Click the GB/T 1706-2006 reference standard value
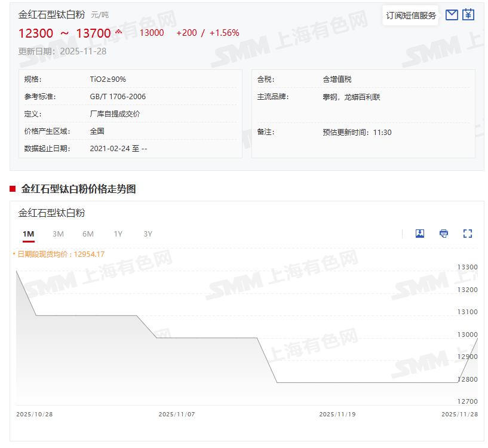The image size is (488, 448). (x=118, y=97)
